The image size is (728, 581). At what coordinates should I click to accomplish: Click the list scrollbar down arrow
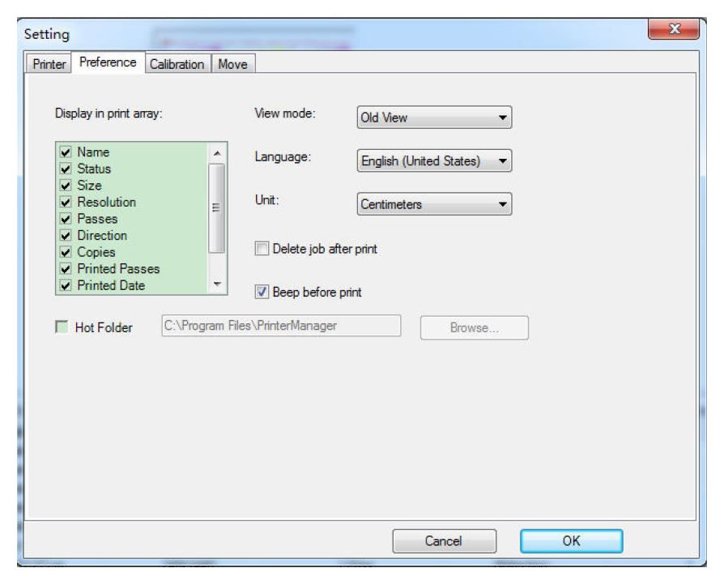pos(215,284)
